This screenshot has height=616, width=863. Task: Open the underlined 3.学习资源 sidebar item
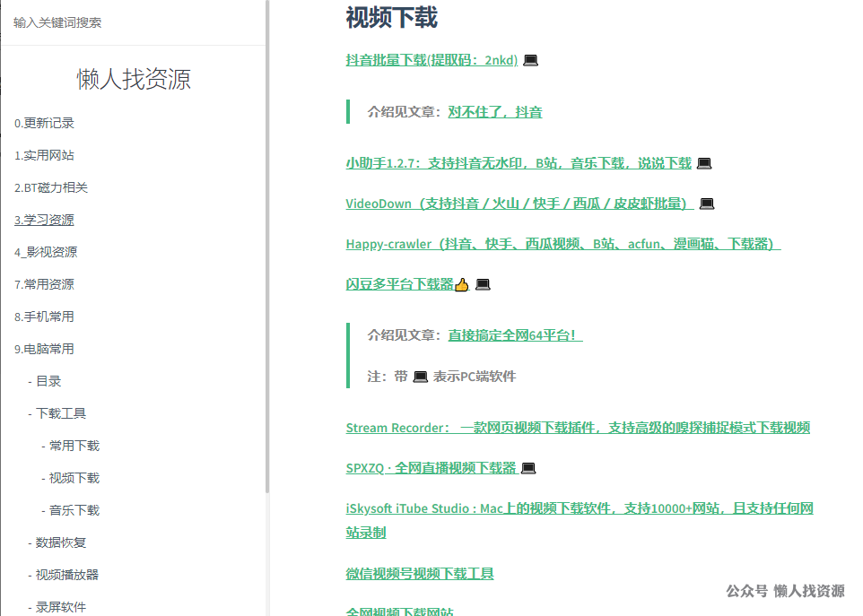point(44,220)
